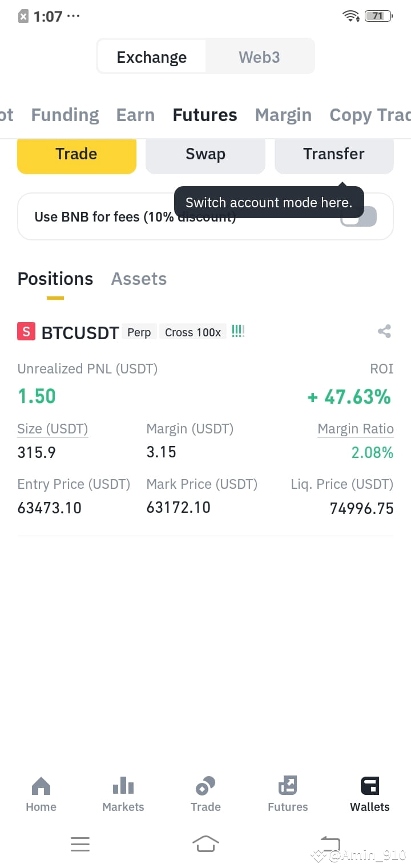Tap the Android recent-apps menu icon
411x868 pixels.
pos(80,843)
